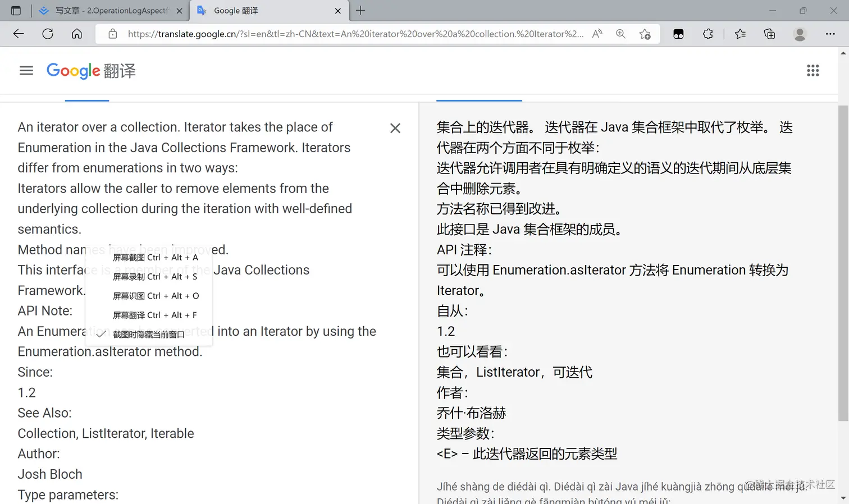
Task: Open the Collections panel
Action: (770, 34)
